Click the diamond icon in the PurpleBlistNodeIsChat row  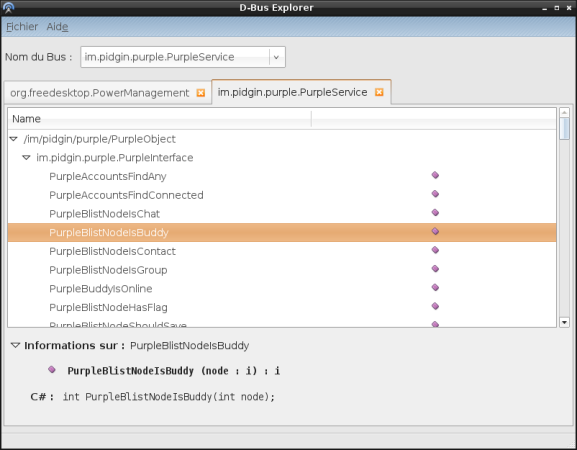(x=435, y=213)
